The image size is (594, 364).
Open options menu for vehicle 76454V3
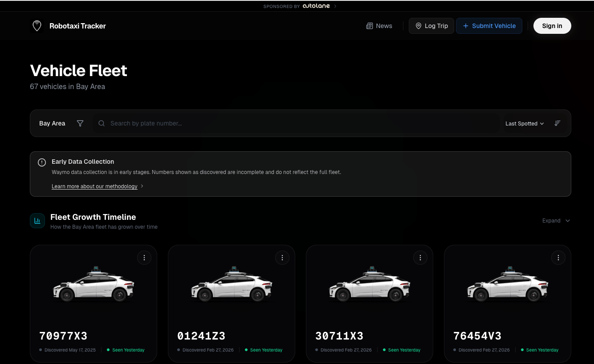558,258
